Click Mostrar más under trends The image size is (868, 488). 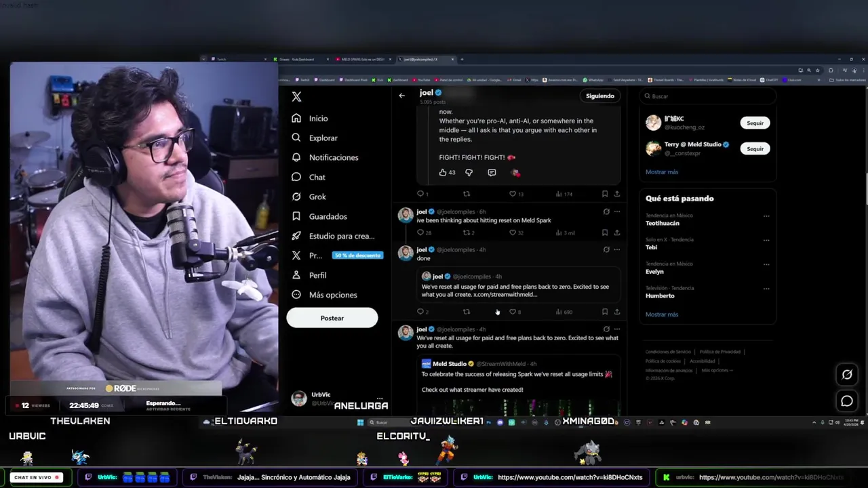coord(662,314)
